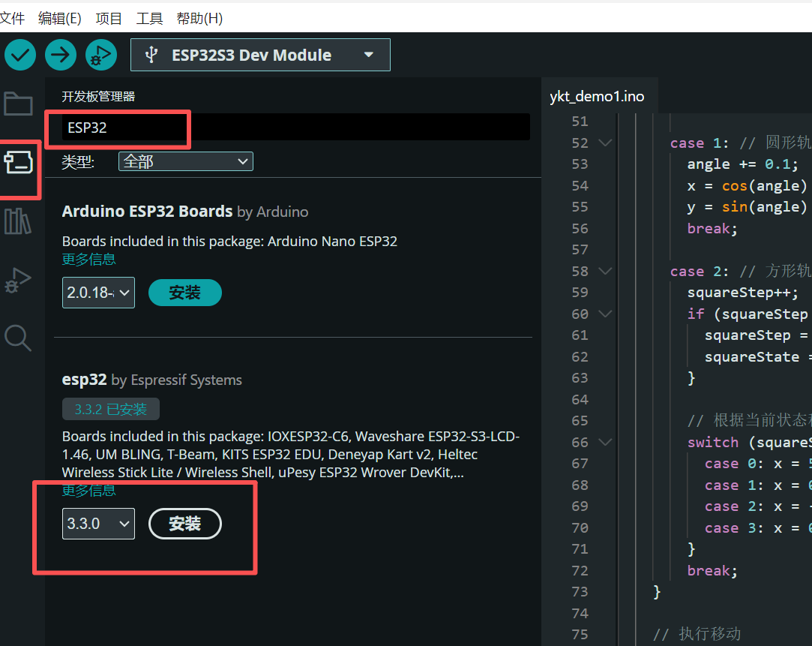
Task: Collapse the fold arrow at line 66
Action: click(605, 443)
